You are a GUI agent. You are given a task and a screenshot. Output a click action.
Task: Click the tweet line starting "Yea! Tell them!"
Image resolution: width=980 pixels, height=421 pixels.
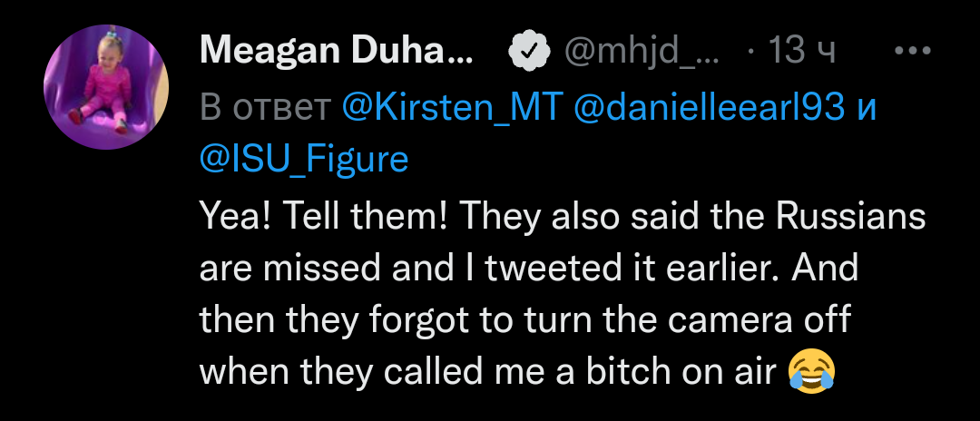[x=562, y=218]
